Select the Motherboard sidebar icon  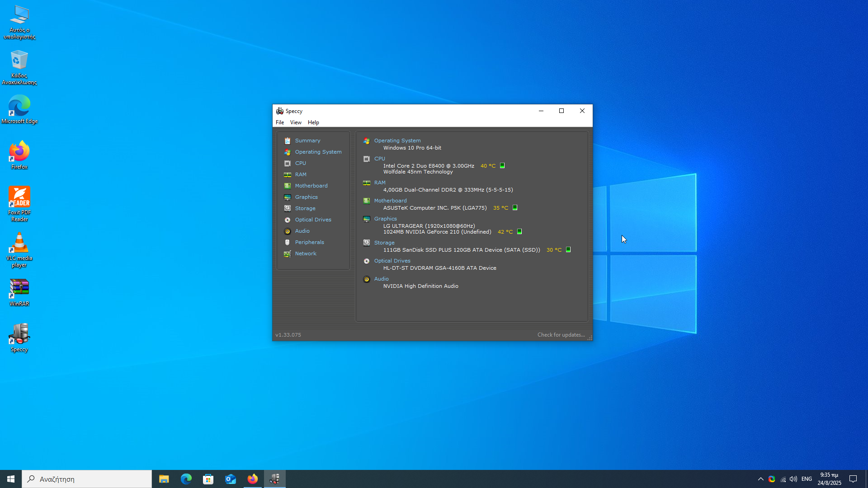point(288,186)
